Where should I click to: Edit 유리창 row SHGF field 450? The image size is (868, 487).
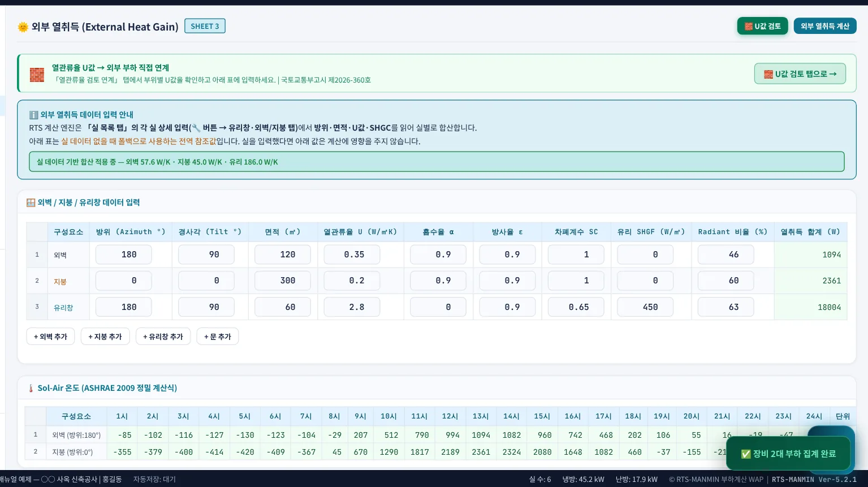tap(645, 307)
